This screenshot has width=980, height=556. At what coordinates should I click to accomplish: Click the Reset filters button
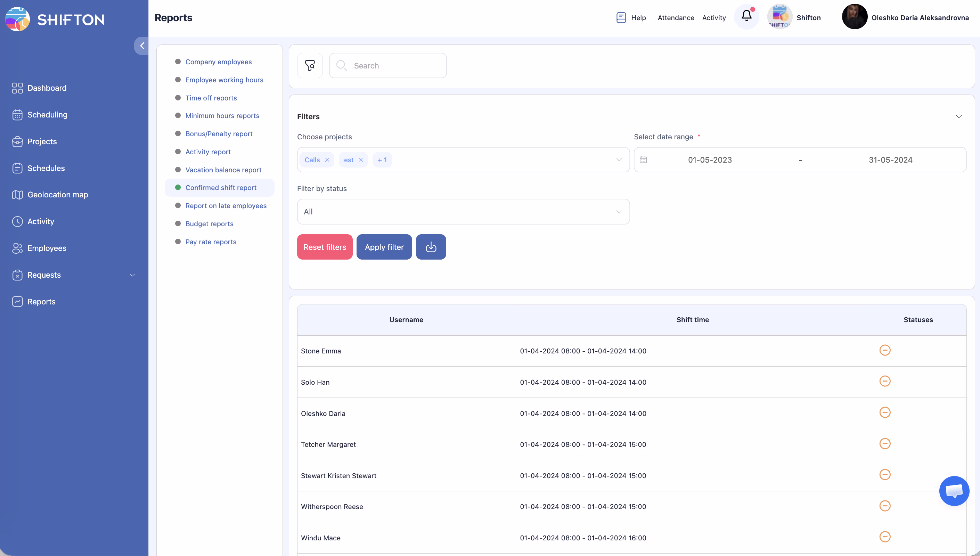coord(325,247)
